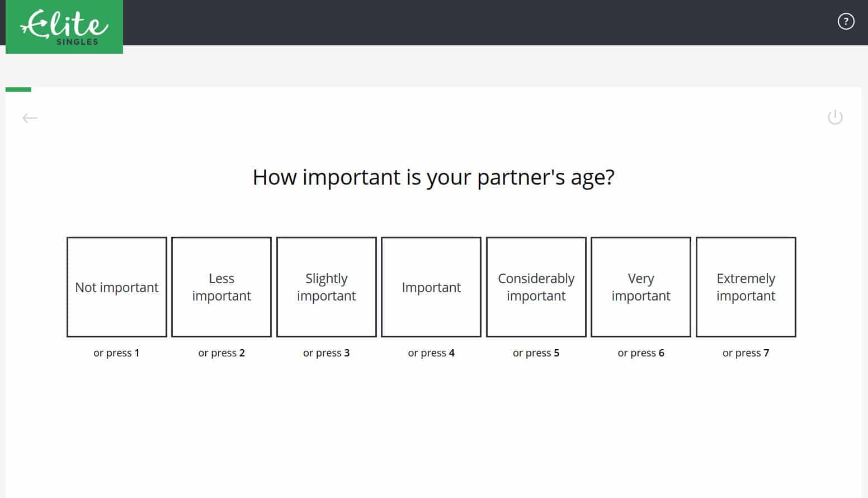
Task: Click the "or press 6" label
Action: click(x=641, y=353)
